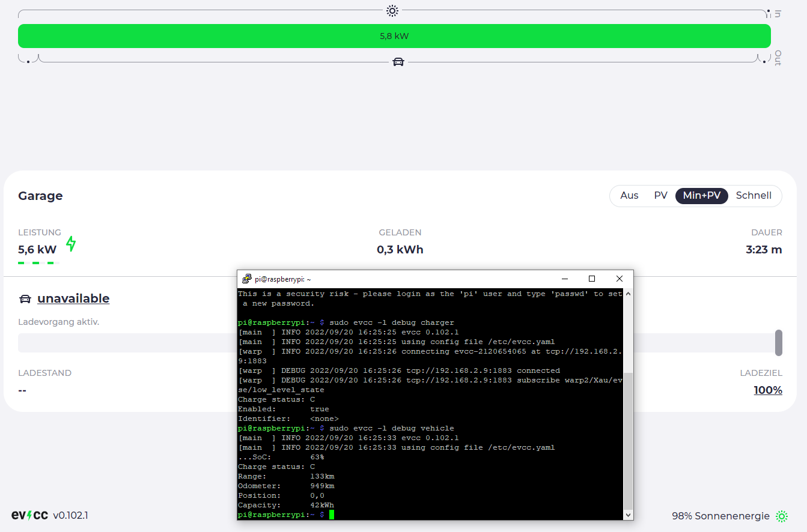Enable PV charging mode
This screenshot has width=807, height=532.
click(x=660, y=195)
